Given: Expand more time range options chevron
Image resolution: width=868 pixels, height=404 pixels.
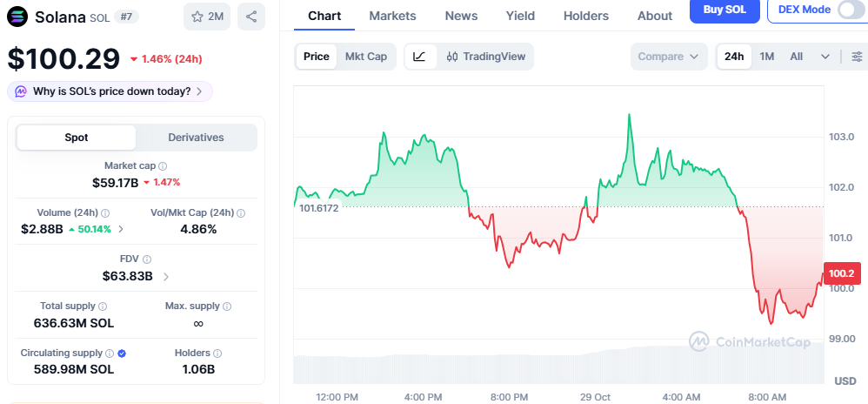Looking at the screenshot, I should click(825, 57).
